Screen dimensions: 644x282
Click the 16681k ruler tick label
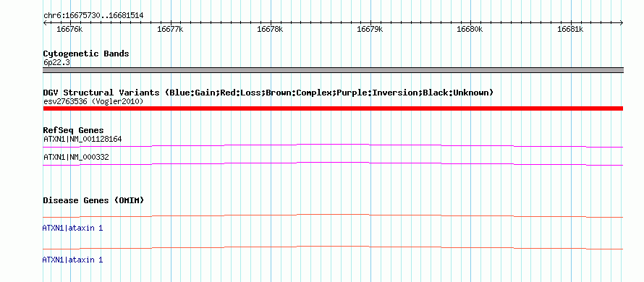[570, 29]
